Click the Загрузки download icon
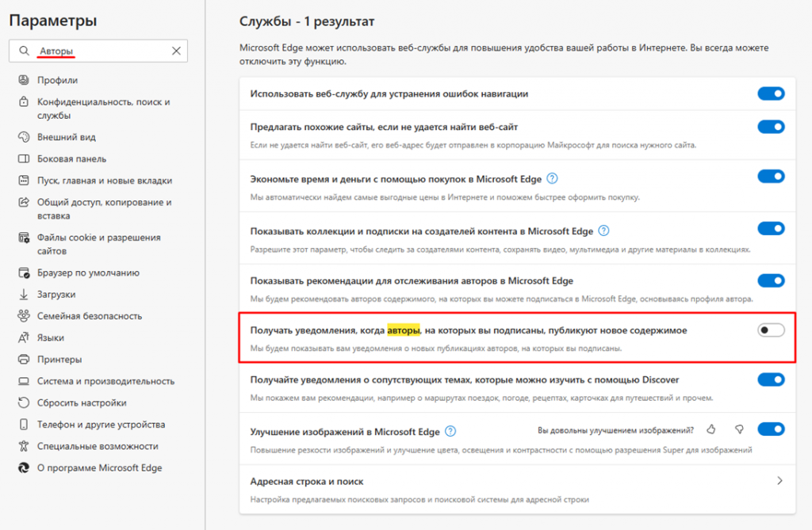 click(x=23, y=294)
